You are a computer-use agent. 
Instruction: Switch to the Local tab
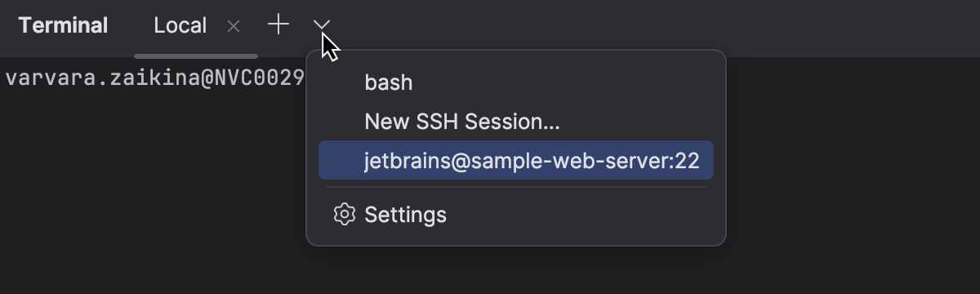click(x=180, y=25)
